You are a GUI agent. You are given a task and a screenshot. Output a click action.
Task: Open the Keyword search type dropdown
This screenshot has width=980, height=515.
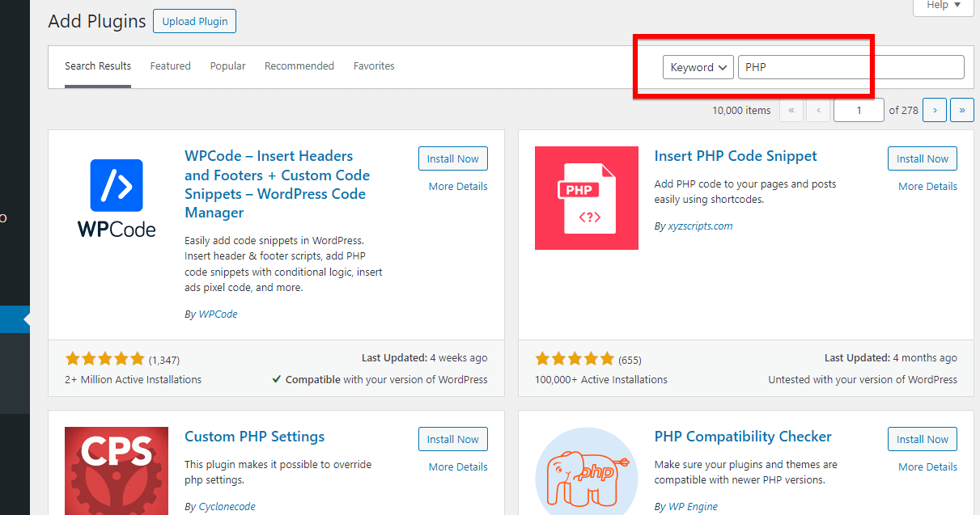point(698,67)
